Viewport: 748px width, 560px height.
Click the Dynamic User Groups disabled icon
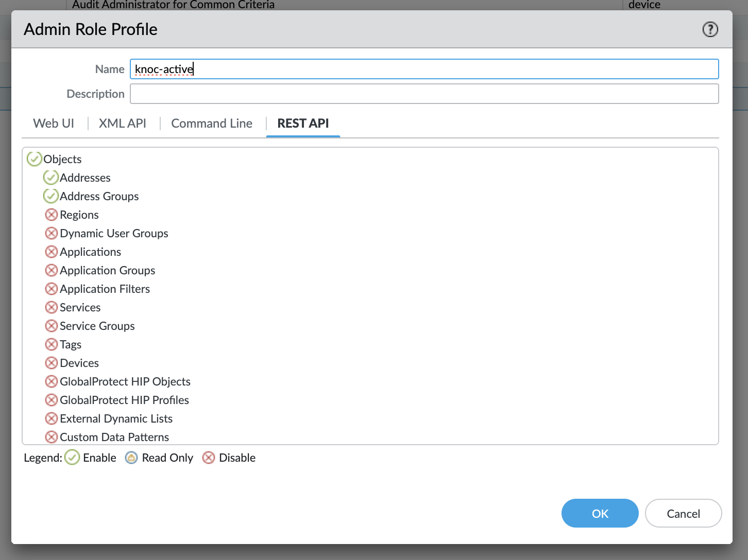(51, 233)
